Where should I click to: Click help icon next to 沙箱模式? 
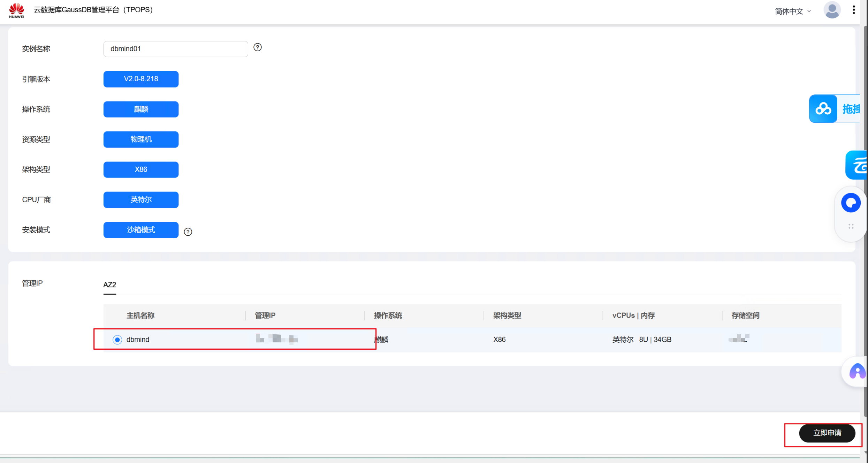point(188,232)
